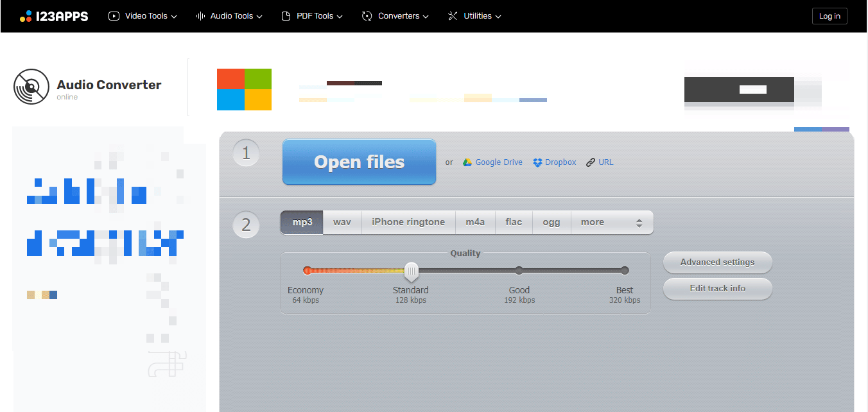This screenshot has width=868, height=412.
Task: Select the flac format tab
Action: [514, 222]
